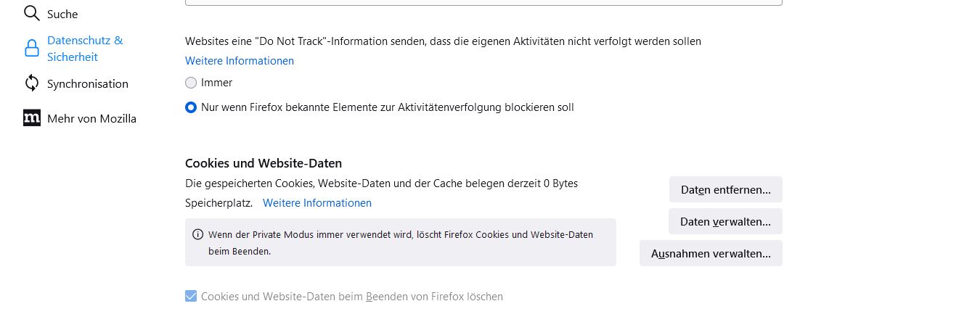Toggle the delete cookies on Firefox exit checkbox
Image resolution: width=980 pixels, height=322 pixels.
pyautogui.click(x=191, y=296)
